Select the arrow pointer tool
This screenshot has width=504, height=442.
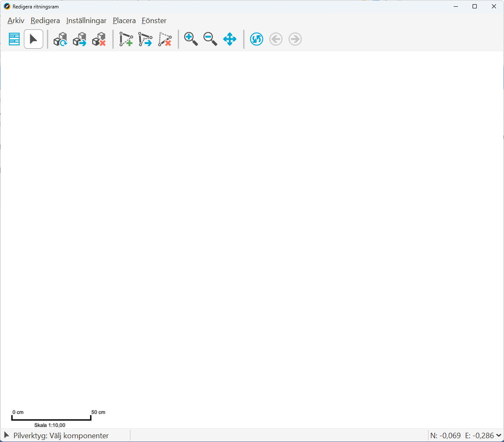pyautogui.click(x=34, y=39)
